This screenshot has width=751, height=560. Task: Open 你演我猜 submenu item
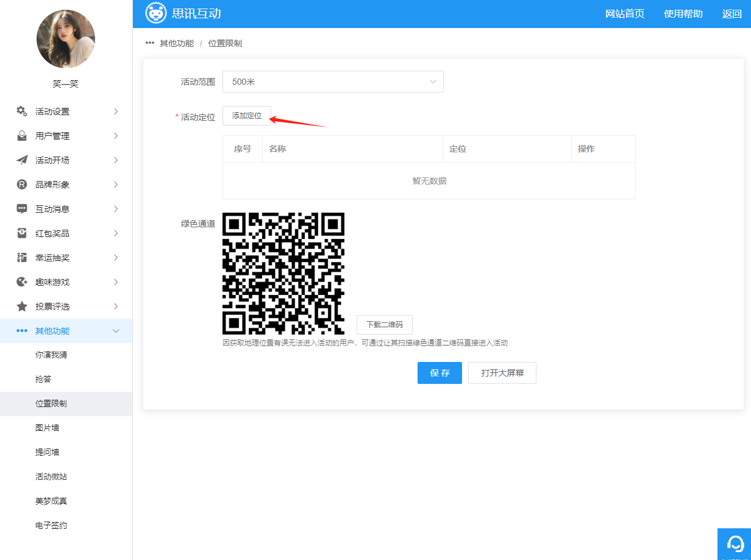click(x=66, y=355)
